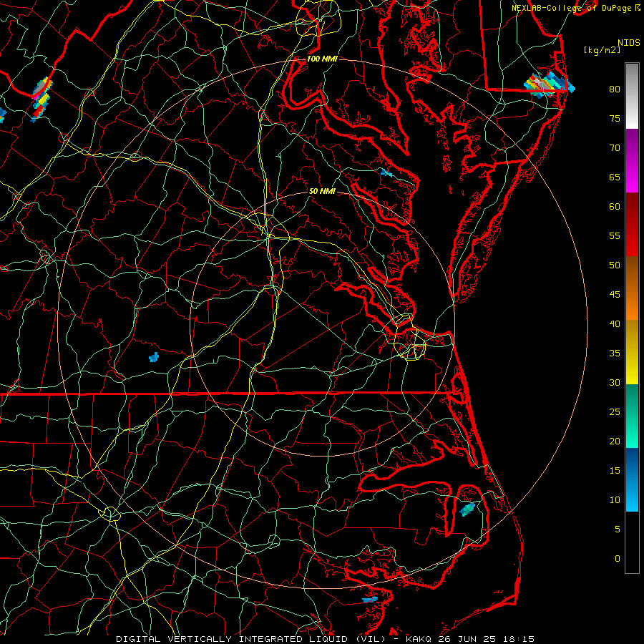The height and width of the screenshot is (644, 644).
Task: Click the gray-cored storm cell in the upper-left
Action: [x=42, y=99]
